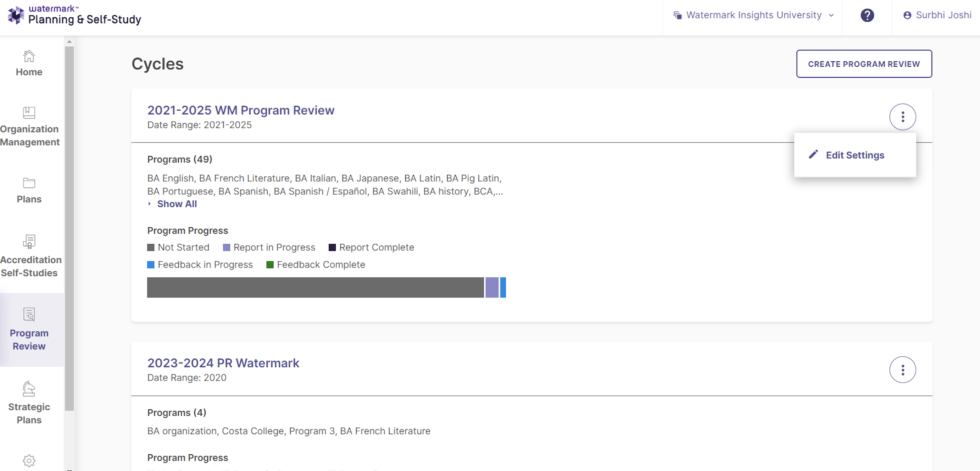980x471 pixels.
Task: Click the Programs (4) heading
Action: pos(177,412)
